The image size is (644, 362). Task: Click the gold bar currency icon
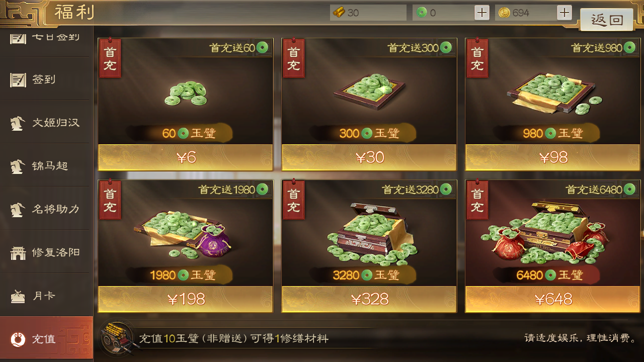(x=339, y=13)
